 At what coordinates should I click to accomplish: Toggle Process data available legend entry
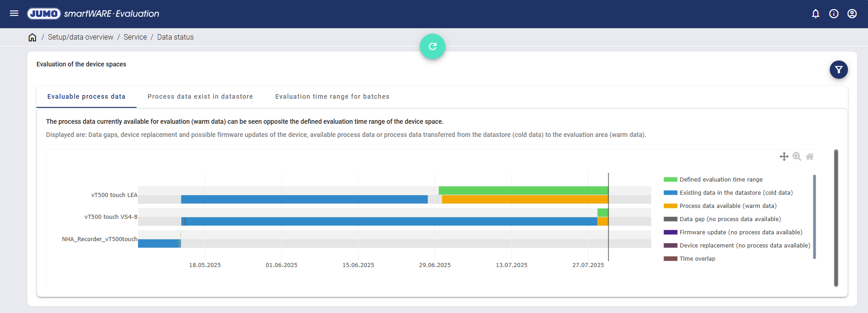coord(728,206)
